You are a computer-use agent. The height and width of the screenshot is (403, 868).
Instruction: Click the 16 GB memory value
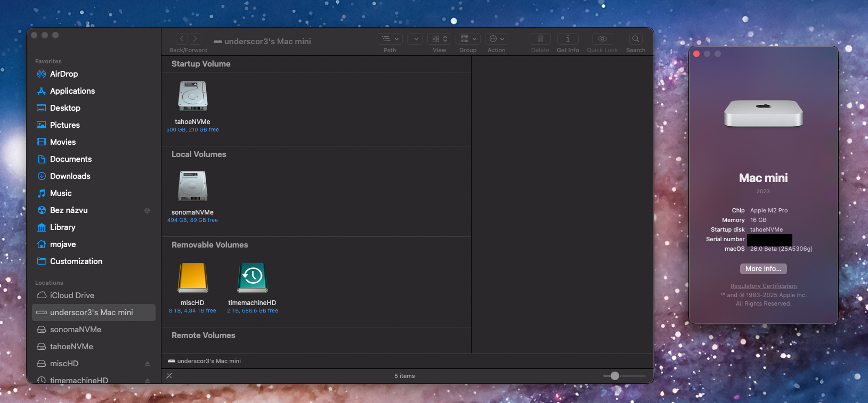[758, 220]
